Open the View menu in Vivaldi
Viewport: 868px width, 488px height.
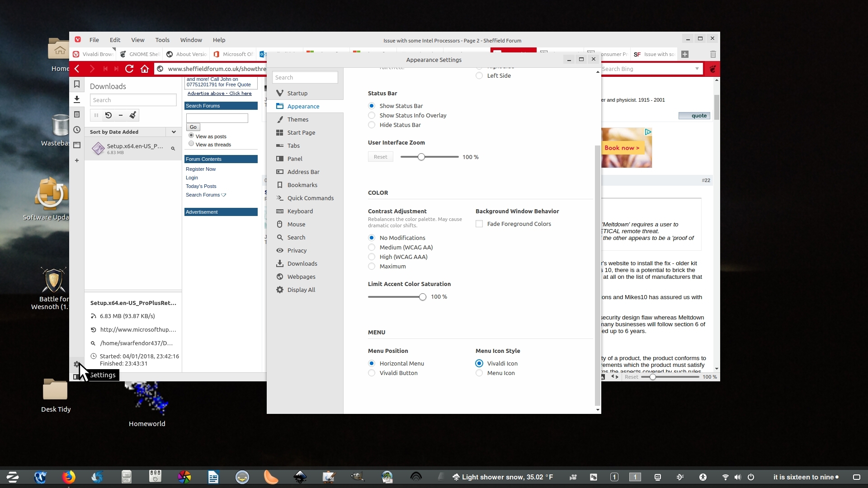pyautogui.click(x=137, y=39)
